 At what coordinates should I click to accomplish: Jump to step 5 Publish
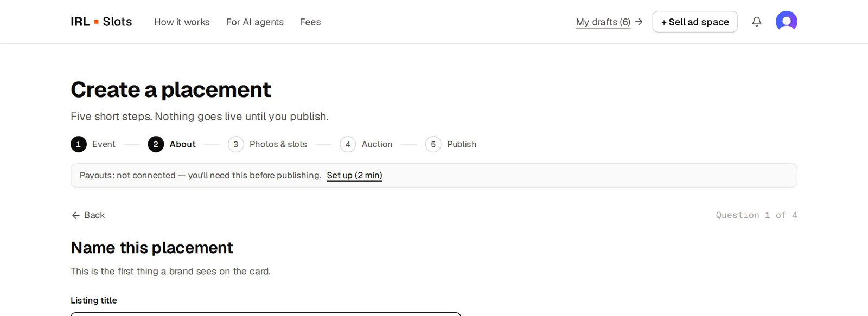[x=451, y=144]
